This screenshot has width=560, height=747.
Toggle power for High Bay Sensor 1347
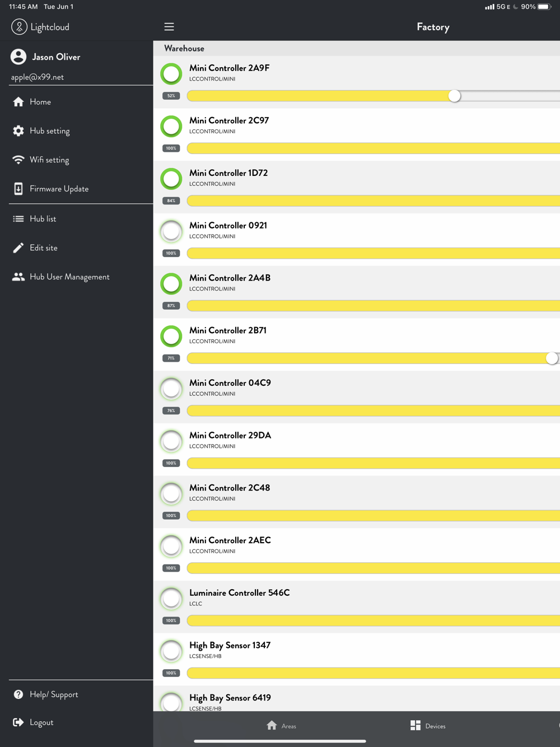tap(171, 651)
